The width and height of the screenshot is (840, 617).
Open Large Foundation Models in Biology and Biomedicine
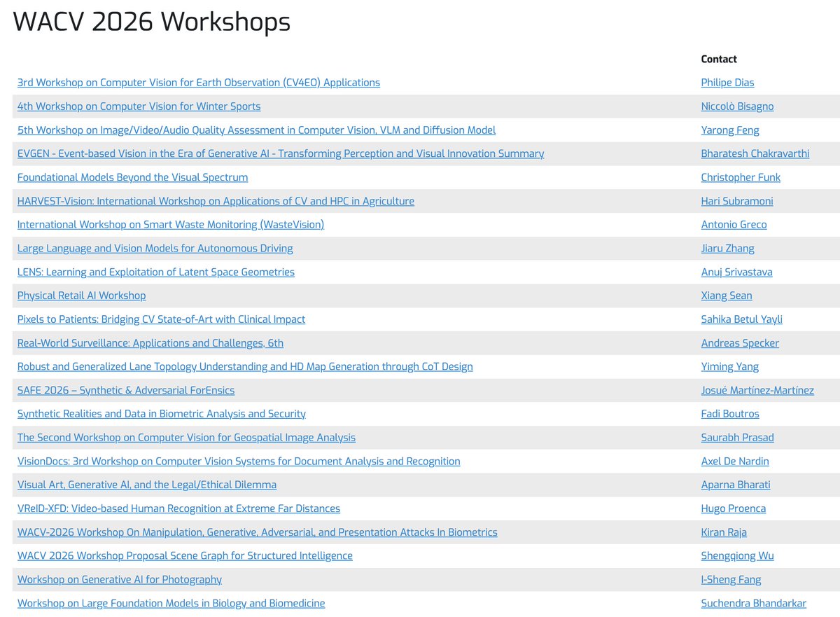[171, 603]
